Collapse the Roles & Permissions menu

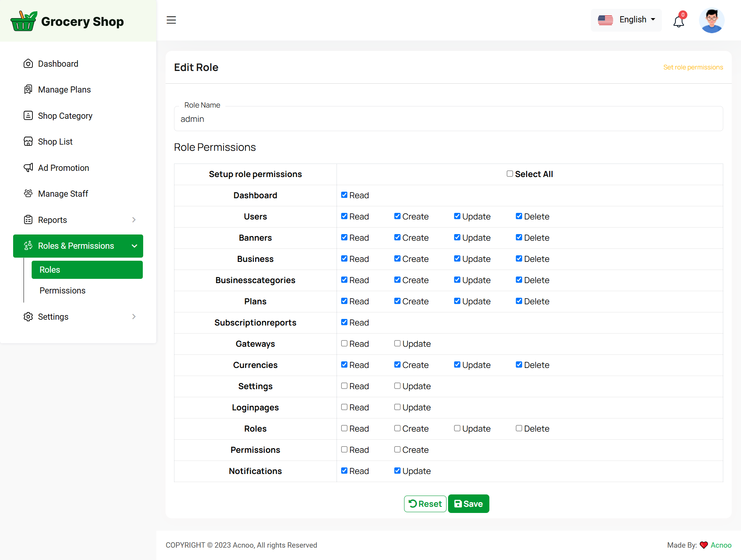point(134,246)
